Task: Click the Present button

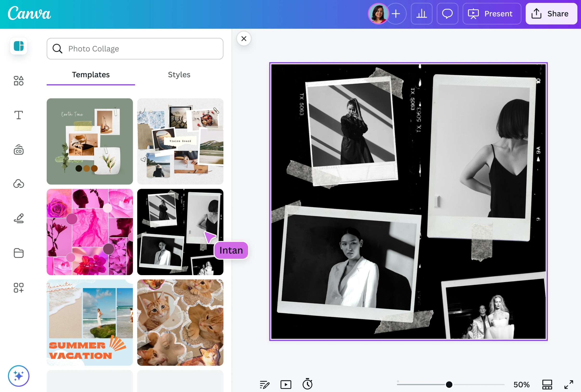Action: coord(492,13)
